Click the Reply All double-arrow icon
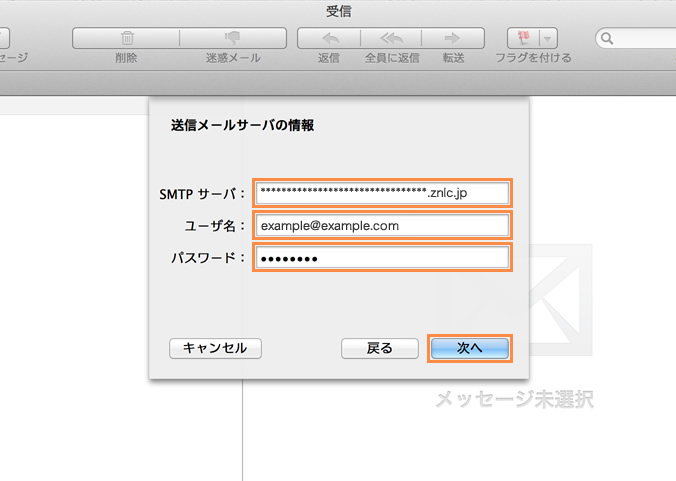This screenshot has height=481, width=676. 391,38
